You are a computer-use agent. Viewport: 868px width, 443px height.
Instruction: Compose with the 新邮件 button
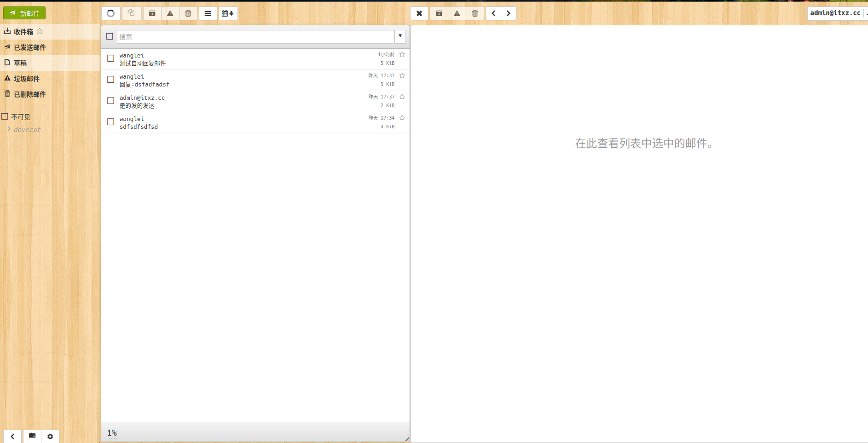pyautogui.click(x=24, y=13)
